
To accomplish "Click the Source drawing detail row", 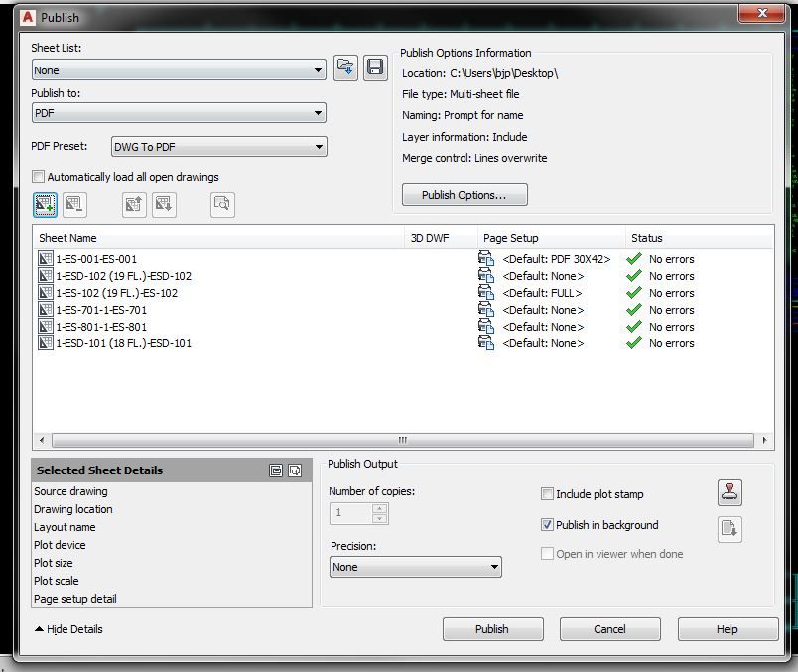I will tap(172, 491).
